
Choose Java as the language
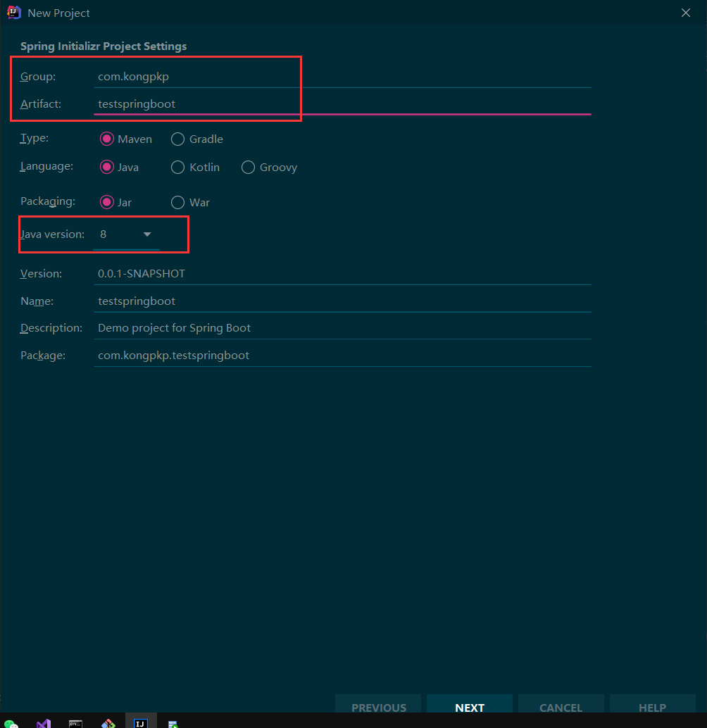[x=119, y=167]
